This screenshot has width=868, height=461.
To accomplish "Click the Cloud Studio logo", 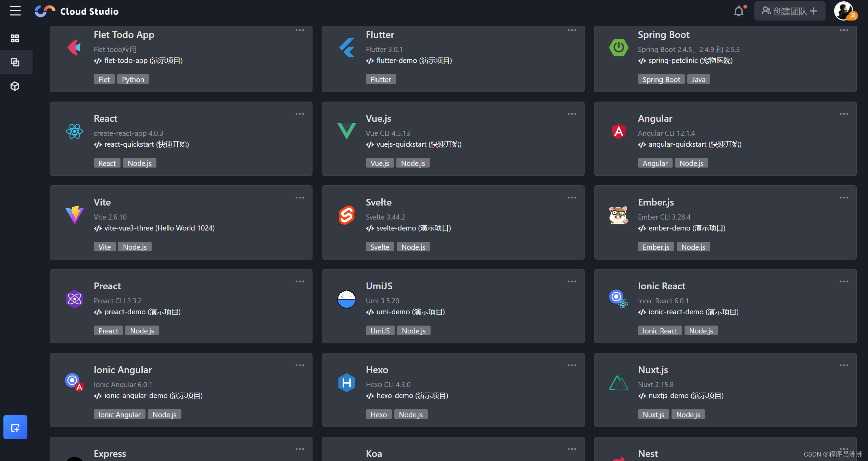I will pos(77,11).
